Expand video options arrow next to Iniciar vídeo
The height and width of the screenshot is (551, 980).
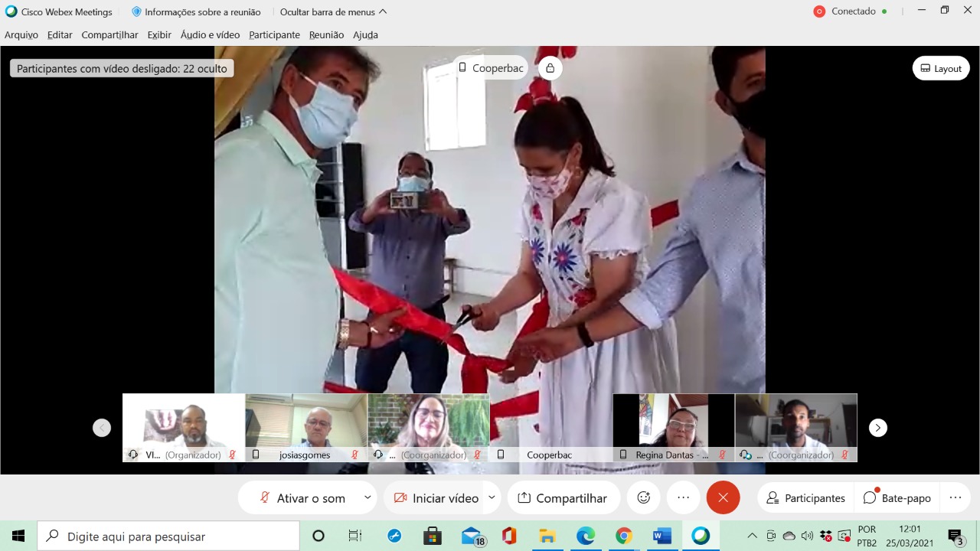[492, 497]
